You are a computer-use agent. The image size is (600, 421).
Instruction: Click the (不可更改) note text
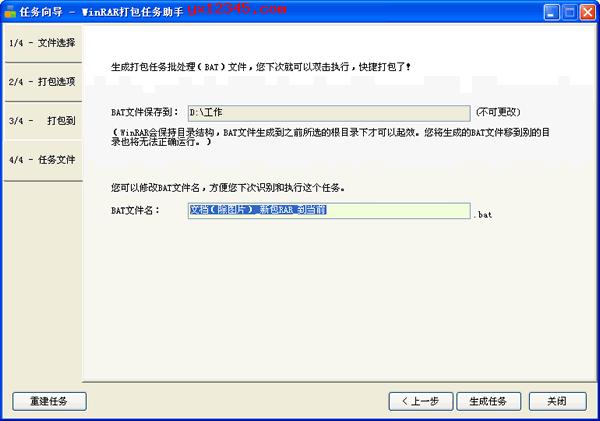point(498,112)
